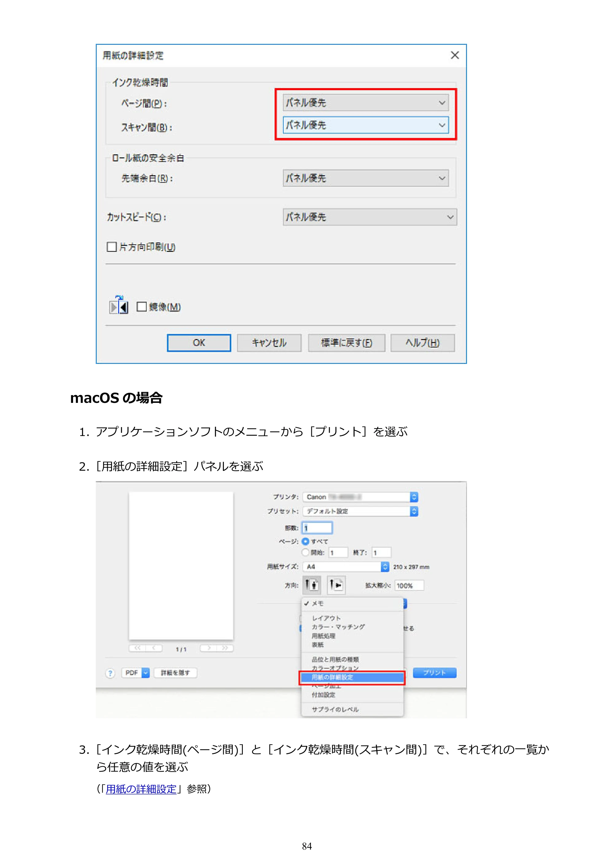The height and width of the screenshot is (868, 614).
Task: Choose 用紙処理 menu item
Action: pos(352,636)
